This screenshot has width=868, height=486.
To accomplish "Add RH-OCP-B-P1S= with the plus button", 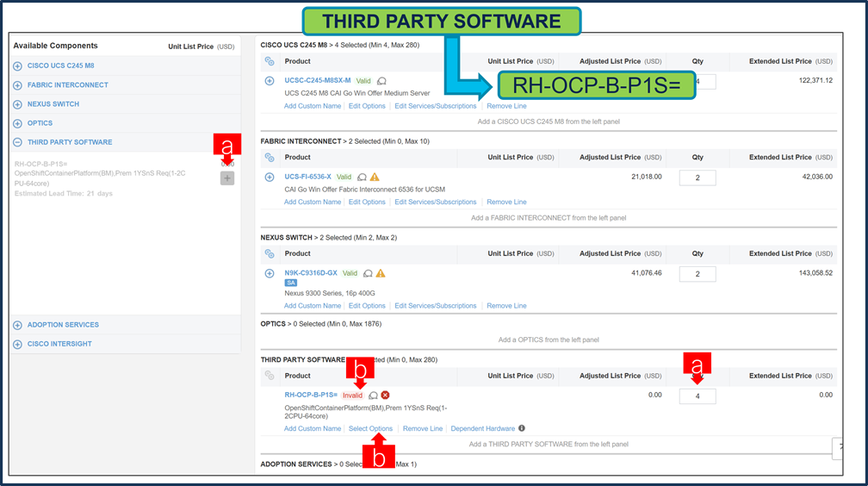I will tap(227, 178).
